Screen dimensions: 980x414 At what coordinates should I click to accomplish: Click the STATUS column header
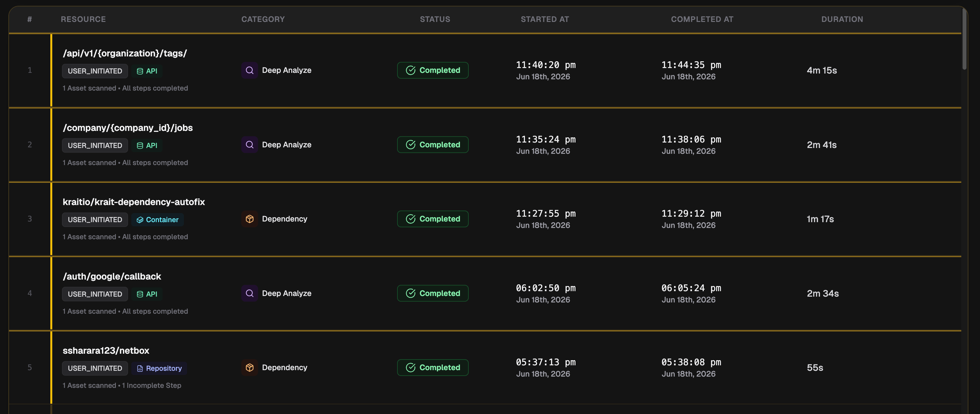(x=435, y=19)
